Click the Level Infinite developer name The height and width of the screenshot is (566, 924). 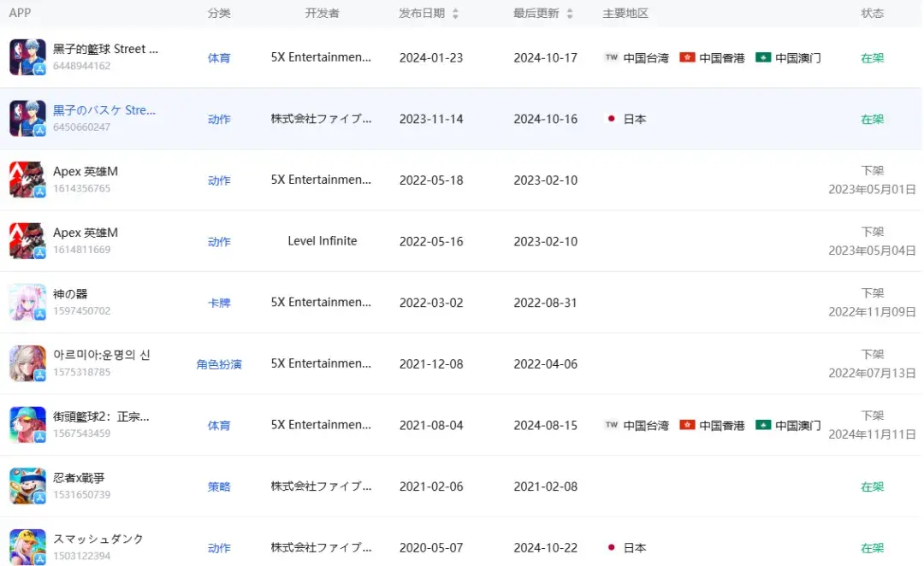(x=322, y=241)
